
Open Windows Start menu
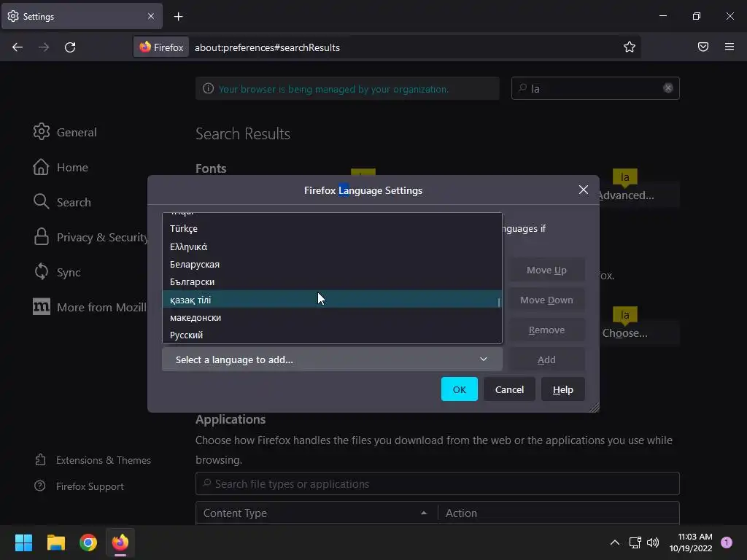23,542
